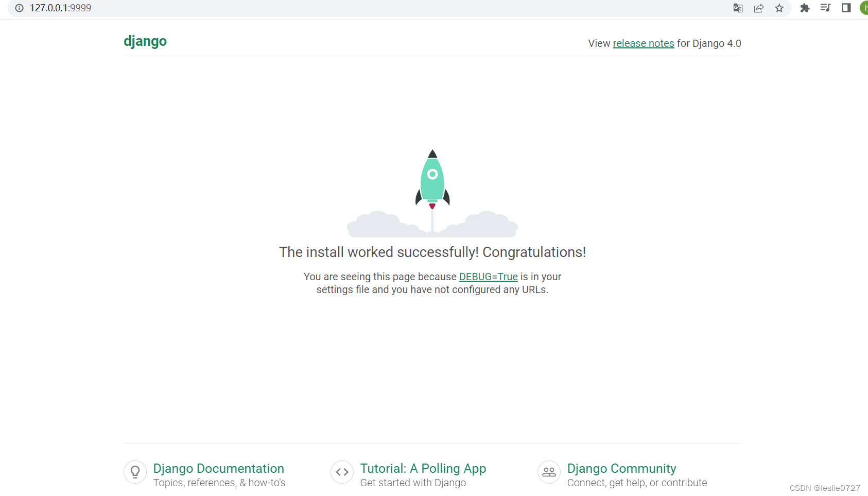The image size is (868, 496).
Task: Toggle the browser side panel icon
Action: [x=846, y=8]
